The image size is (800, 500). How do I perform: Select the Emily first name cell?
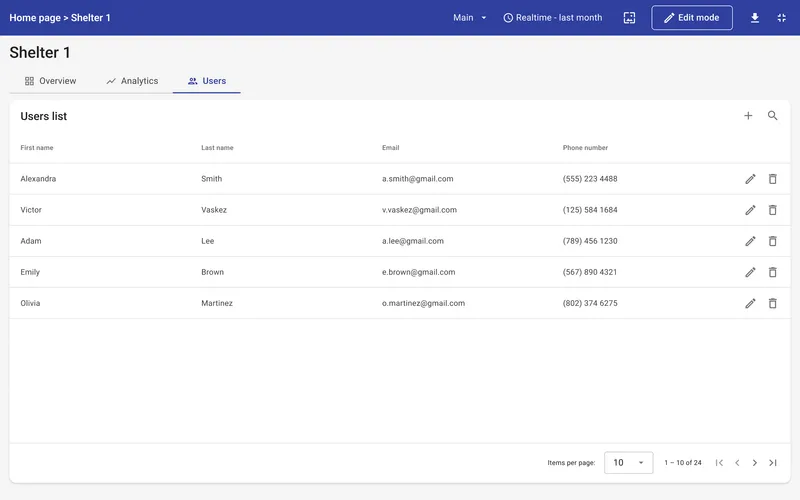pos(30,272)
